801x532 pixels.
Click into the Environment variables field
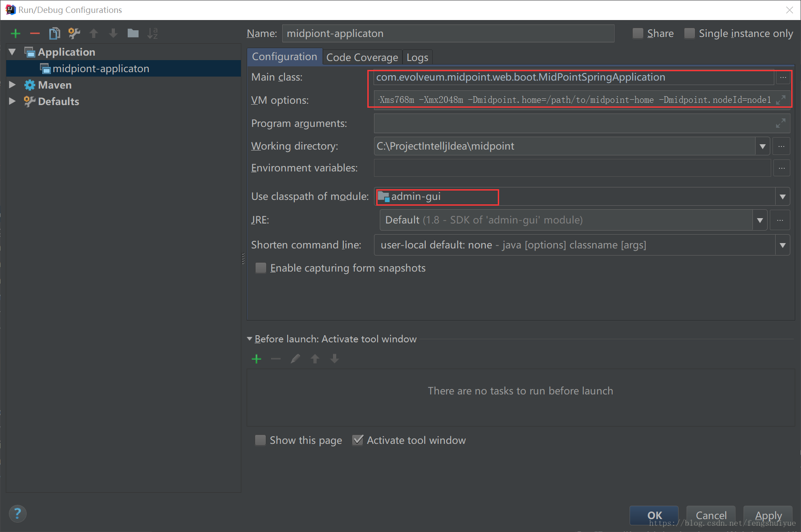coord(573,168)
